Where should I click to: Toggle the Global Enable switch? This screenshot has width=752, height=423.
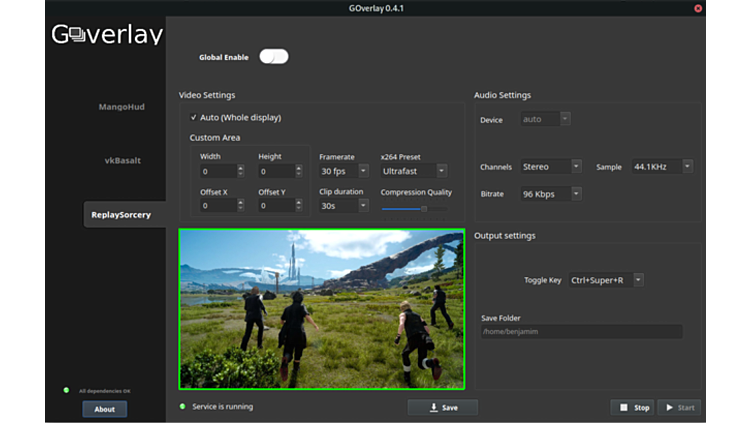coord(273,57)
